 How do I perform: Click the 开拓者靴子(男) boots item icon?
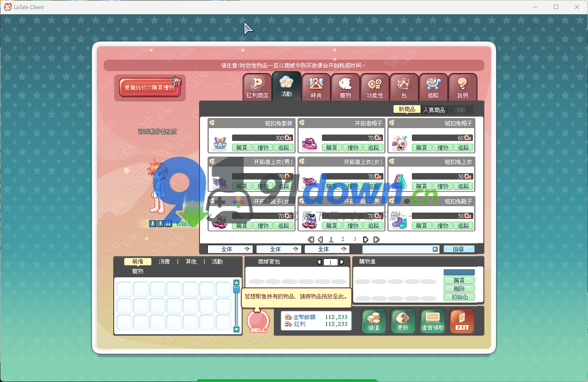click(x=310, y=221)
